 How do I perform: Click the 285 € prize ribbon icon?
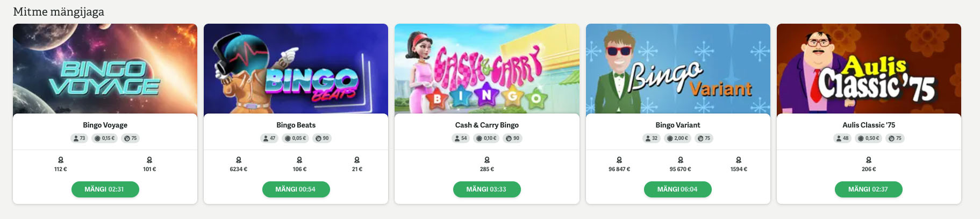click(x=487, y=160)
